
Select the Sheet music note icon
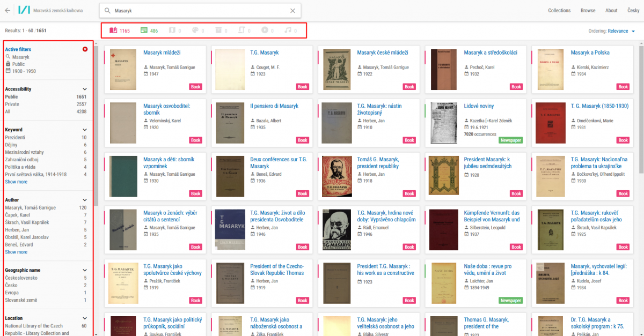(288, 31)
